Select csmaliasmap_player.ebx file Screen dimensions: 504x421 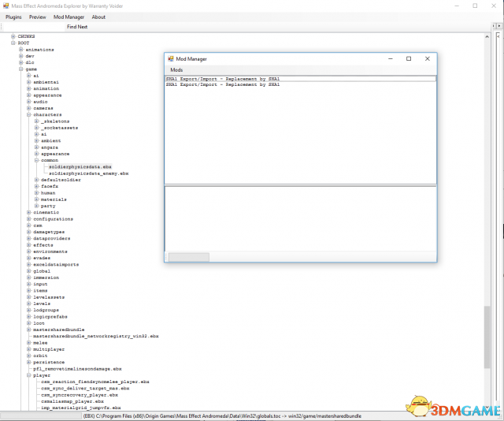(72, 401)
